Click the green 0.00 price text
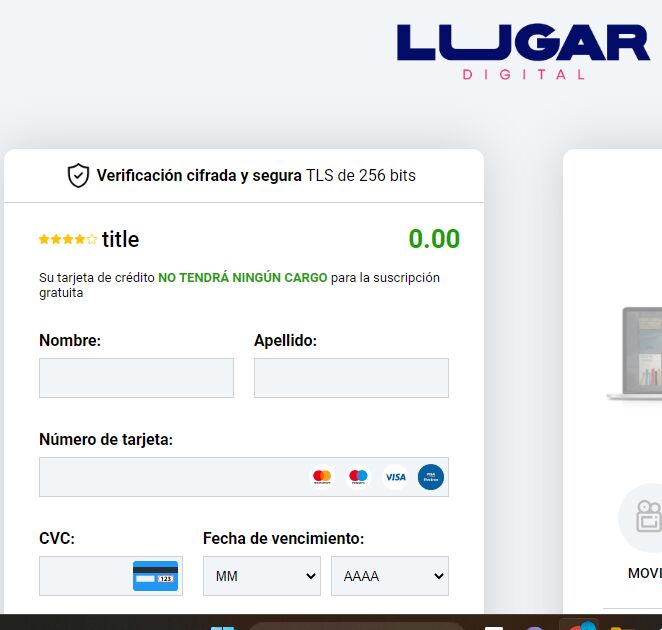 pyautogui.click(x=434, y=239)
